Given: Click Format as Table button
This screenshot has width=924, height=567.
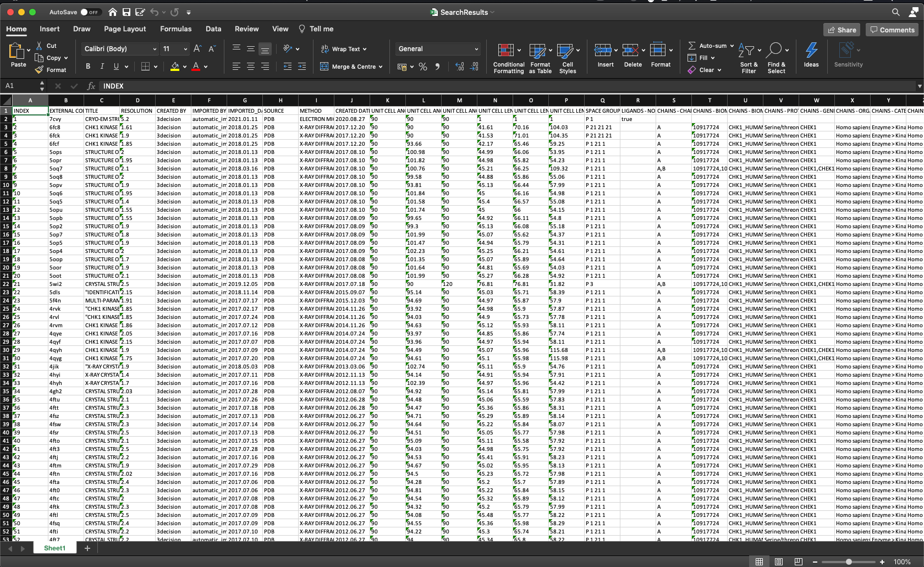Looking at the screenshot, I should (x=540, y=58).
